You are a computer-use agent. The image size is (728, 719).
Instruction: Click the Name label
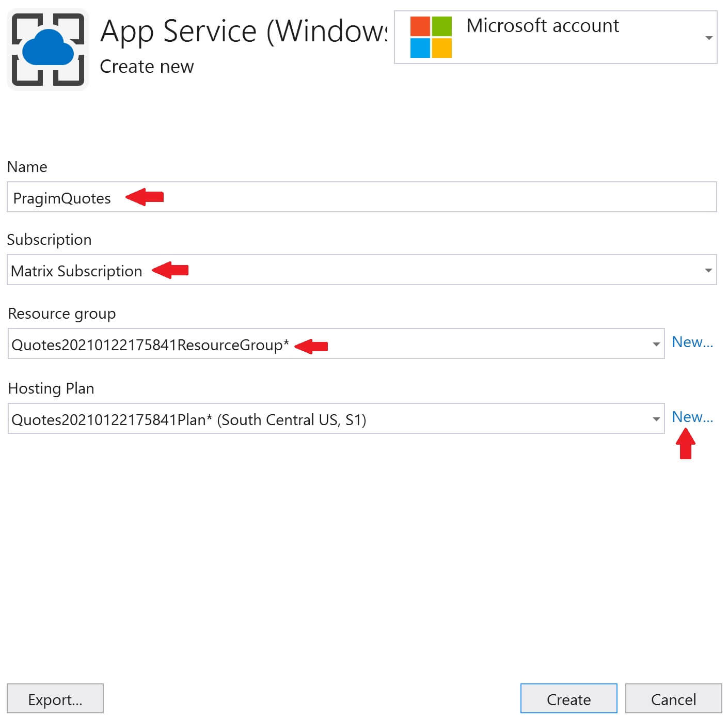click(x=27, y=167)
